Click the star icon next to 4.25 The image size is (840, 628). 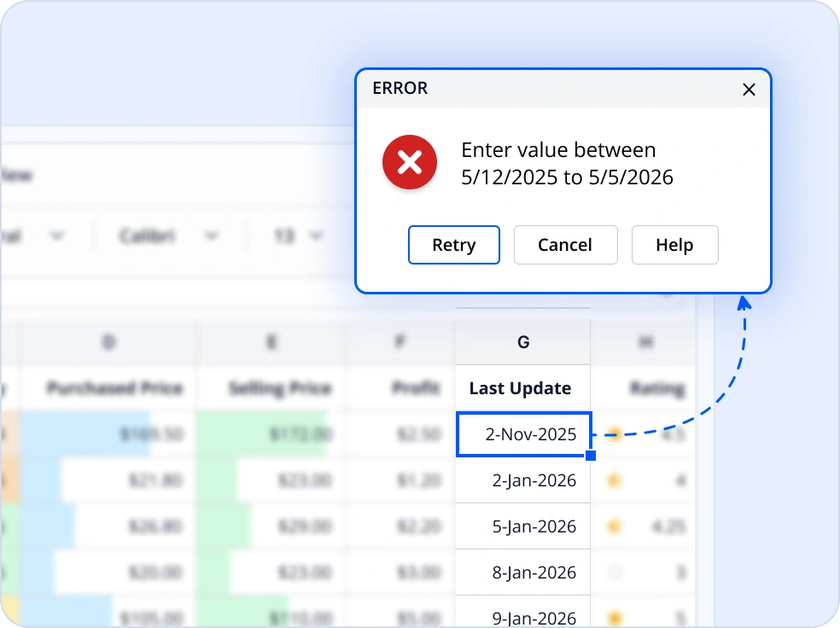coord(615,526)
